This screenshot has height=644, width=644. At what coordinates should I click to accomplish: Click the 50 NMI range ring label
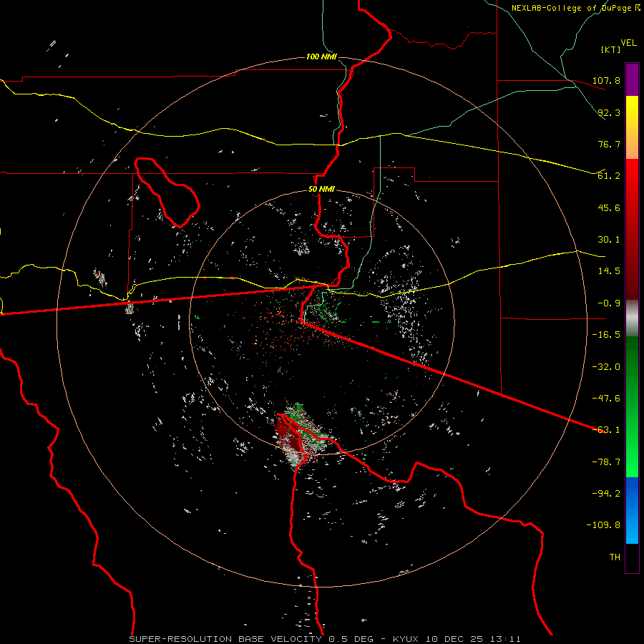321,190
